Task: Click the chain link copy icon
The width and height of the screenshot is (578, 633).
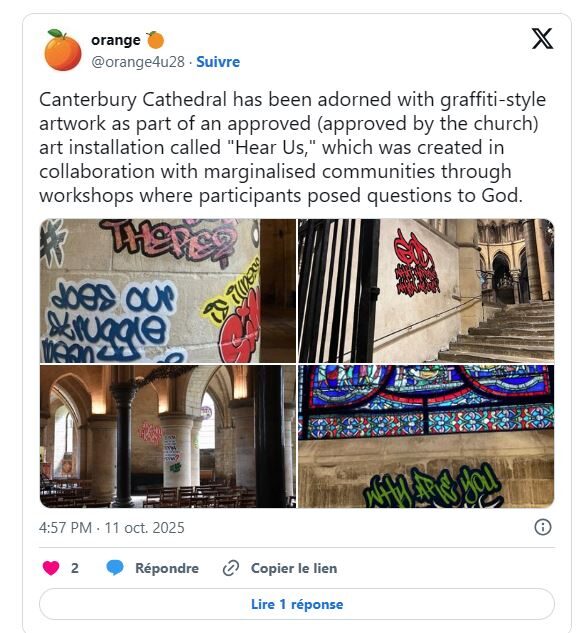Action: click(231, 568)
